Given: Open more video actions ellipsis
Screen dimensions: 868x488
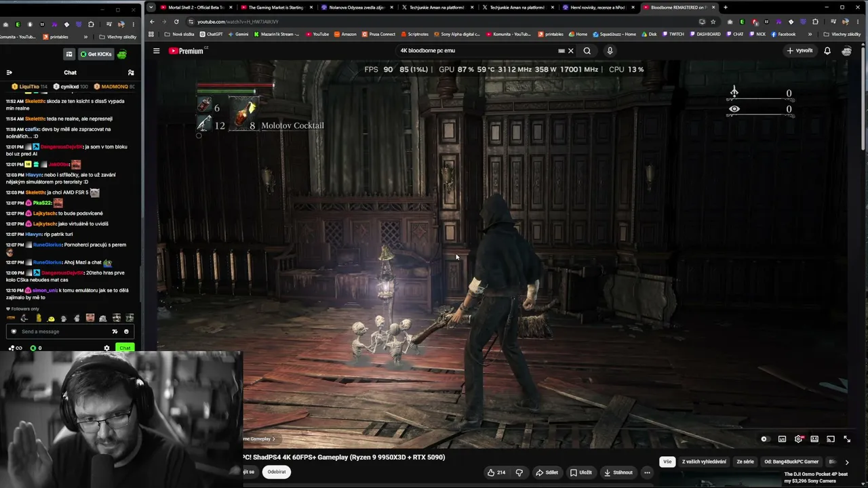Looking at the screenshot, I should [x=647, y=472].
